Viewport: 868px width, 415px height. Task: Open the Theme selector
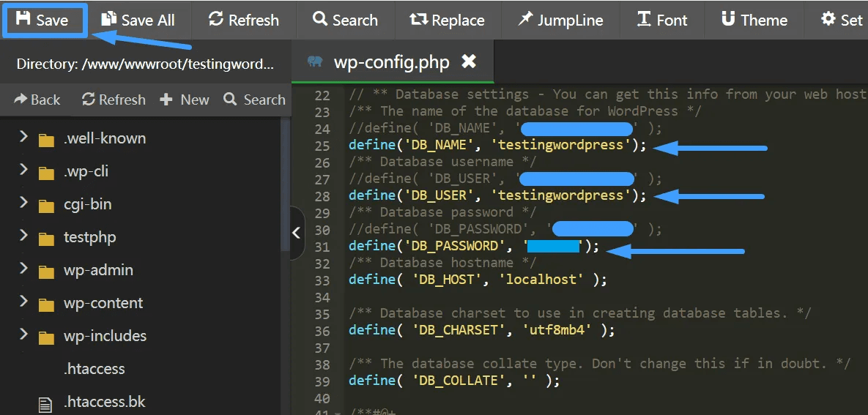point(754,20)
